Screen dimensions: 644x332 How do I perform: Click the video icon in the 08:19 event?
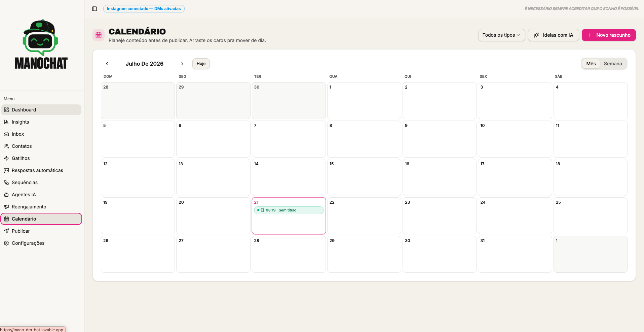263,210
